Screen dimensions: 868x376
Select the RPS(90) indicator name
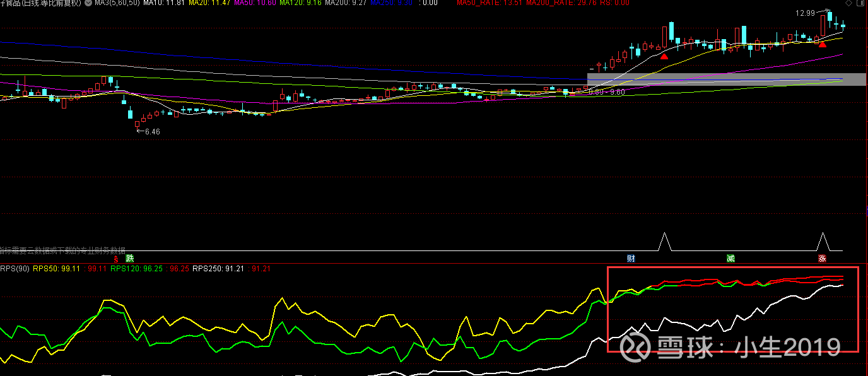(15, 269)
